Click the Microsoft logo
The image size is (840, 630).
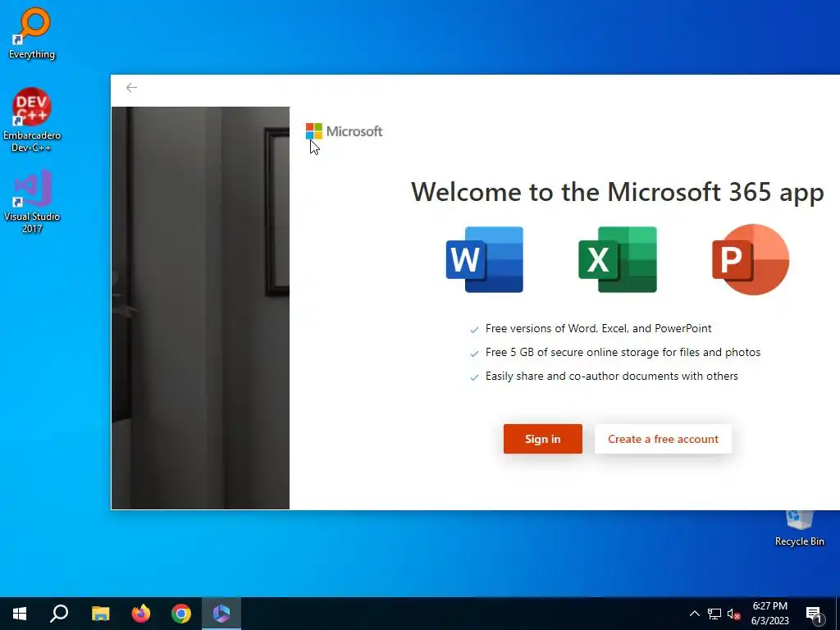tap(344, 131)
